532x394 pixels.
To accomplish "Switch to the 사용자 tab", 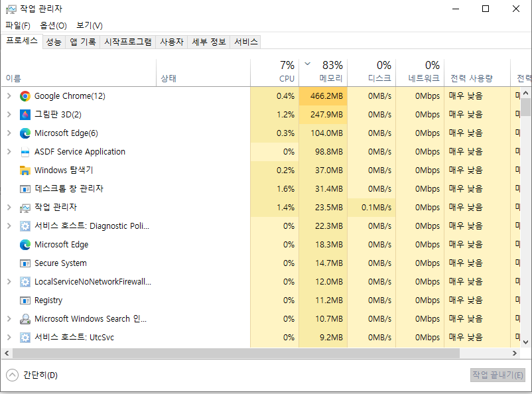I will [172, 42].
